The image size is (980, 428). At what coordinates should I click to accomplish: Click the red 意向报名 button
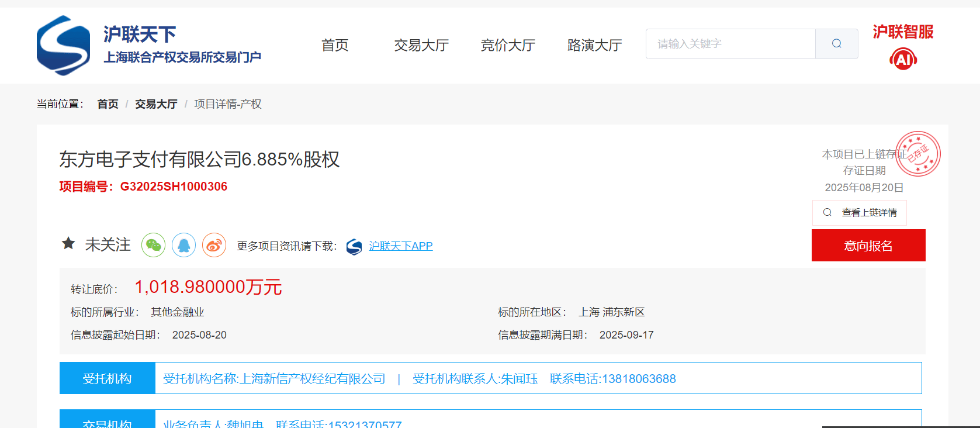(x=868, y=246)
